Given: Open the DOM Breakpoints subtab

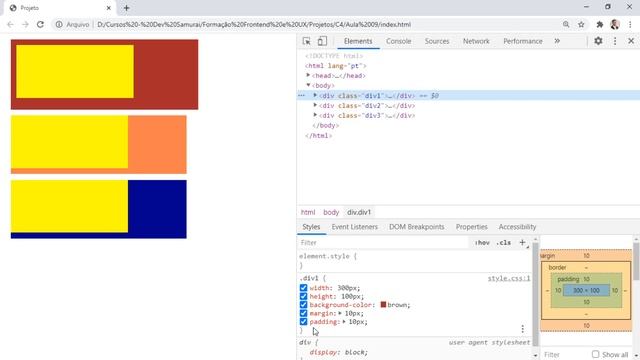Looking at the screenshot, I should tap(416, 227).
